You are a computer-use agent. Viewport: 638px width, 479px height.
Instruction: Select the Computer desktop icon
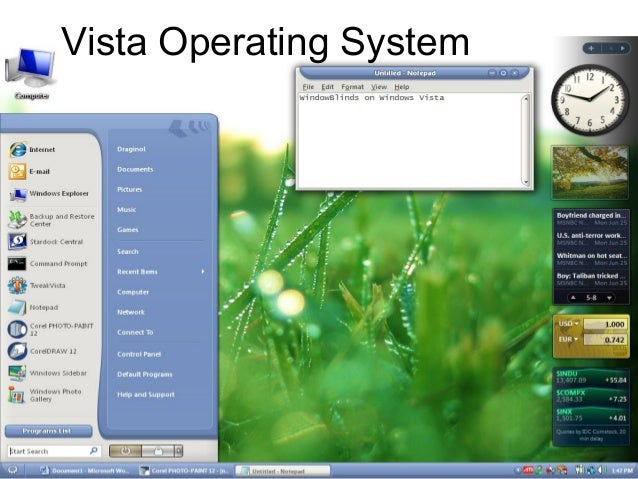[31, 74]
